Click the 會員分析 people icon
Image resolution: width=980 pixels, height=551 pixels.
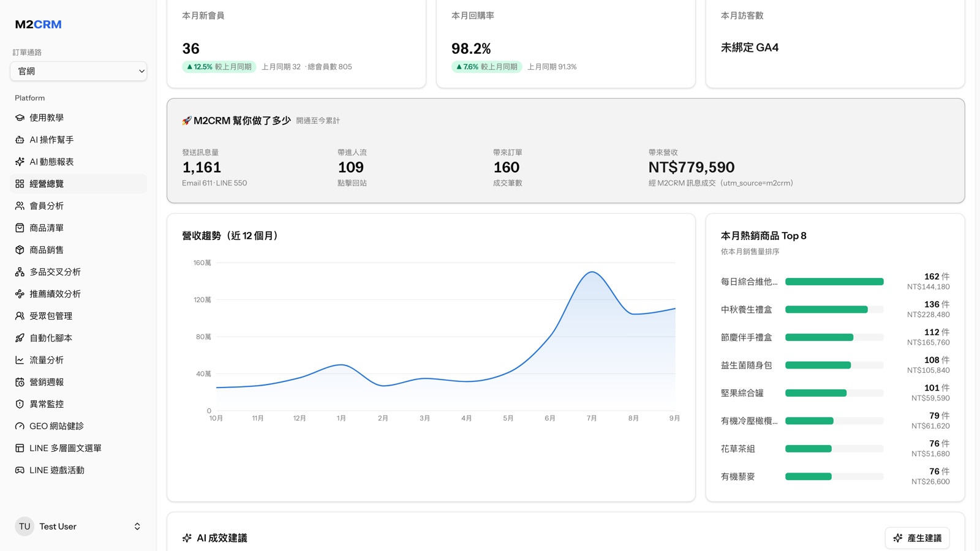click(x=20, y=206)
